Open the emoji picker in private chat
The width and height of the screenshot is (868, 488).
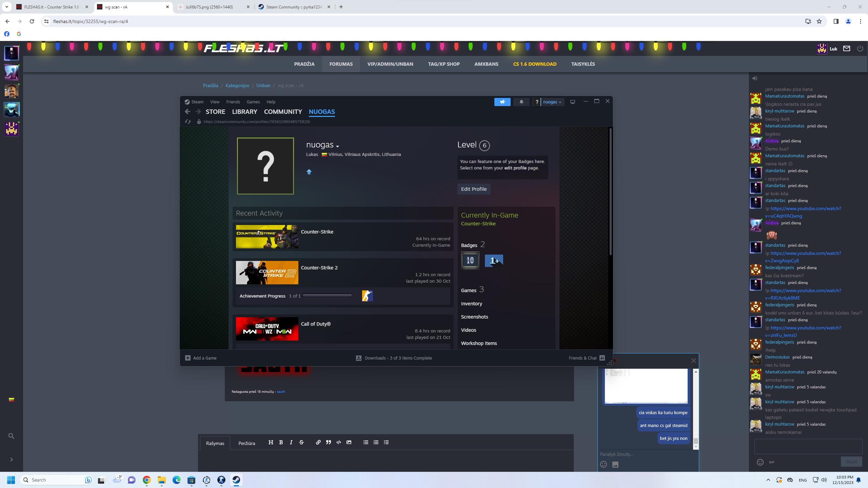pyautogui.click(x=604, y=464)
